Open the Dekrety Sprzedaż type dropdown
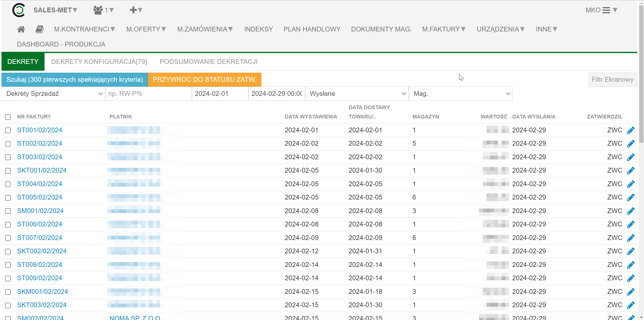Viewport: 644px width, 320px height. pyautogui.click(x=53, y=94)
